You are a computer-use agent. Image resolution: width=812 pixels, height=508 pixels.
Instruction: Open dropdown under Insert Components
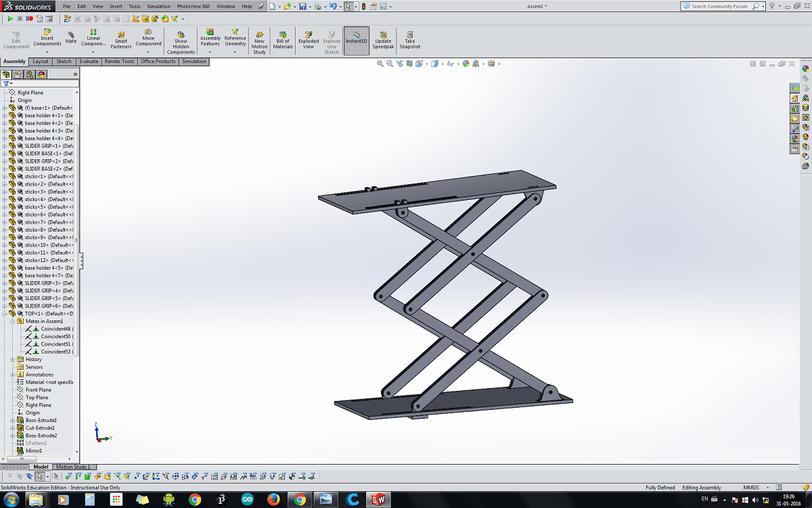coord(47,51)
